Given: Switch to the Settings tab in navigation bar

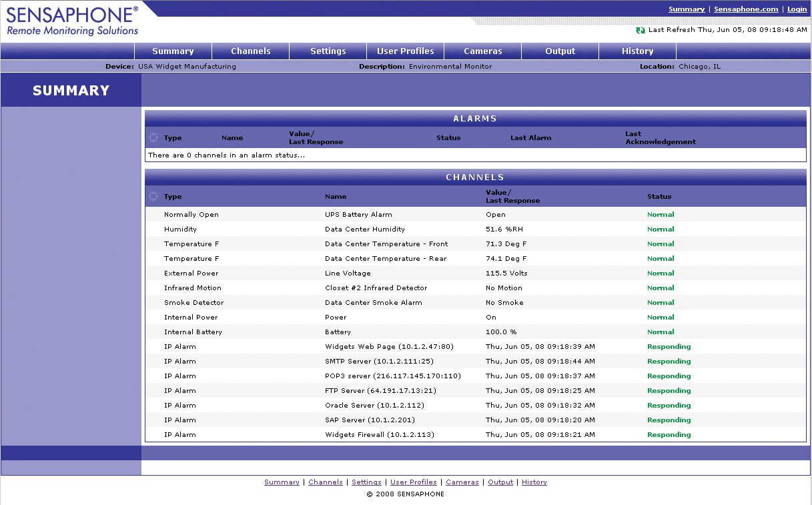Looking at the screenshot, I should [x=328, y=51].
